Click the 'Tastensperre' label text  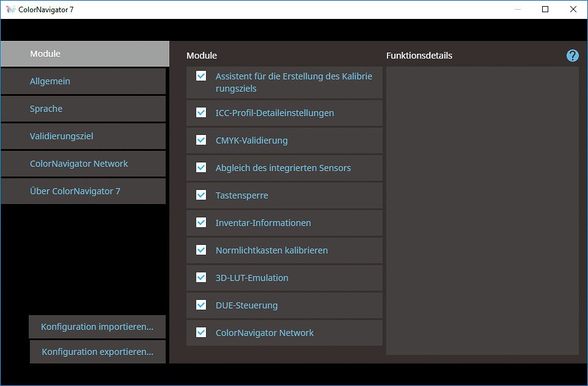[x=242, y=195]
